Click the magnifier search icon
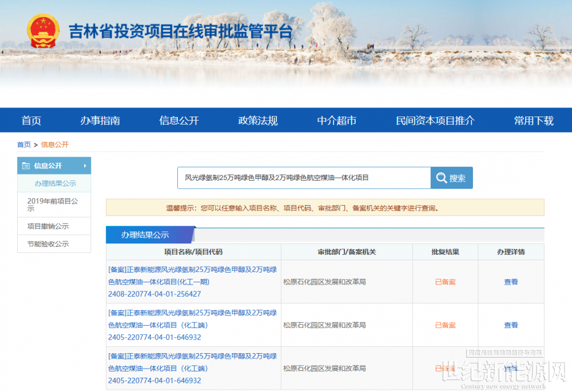572x392 pixels. [442, 178]
